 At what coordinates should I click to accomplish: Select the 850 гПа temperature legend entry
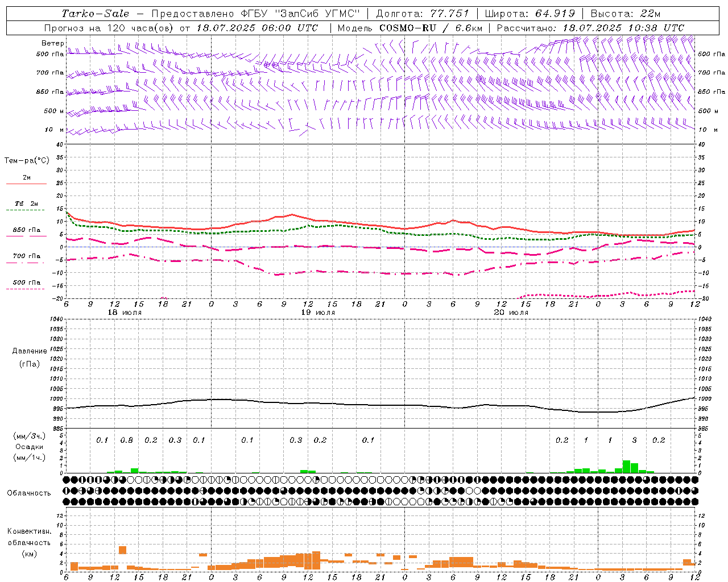point(26,230)
